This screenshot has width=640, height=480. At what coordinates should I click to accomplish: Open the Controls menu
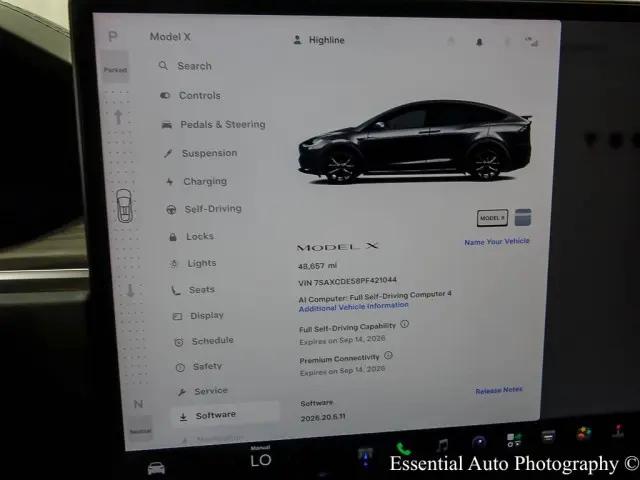click(x=191, y=96)
